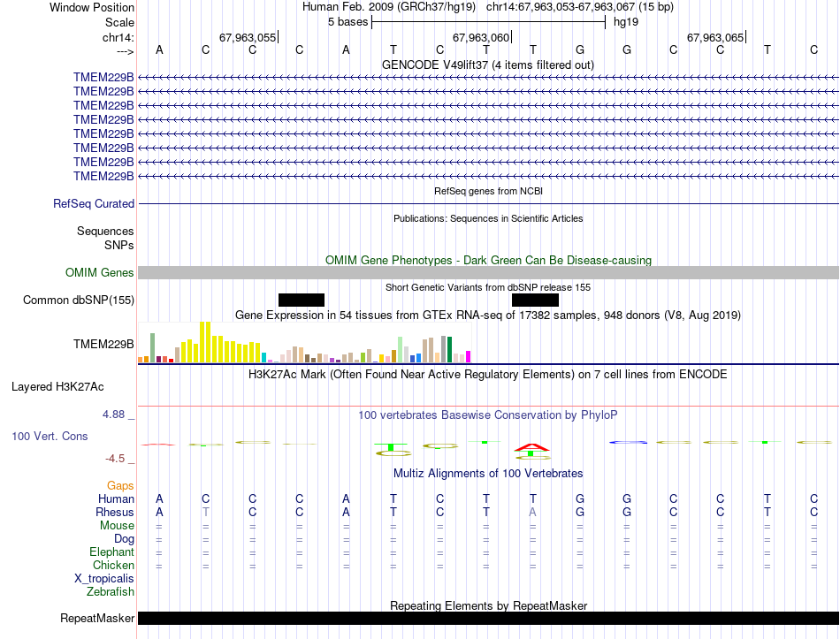Click the red A PhyloP logo
Viewport: 840px width, 639px height.
tap(531, 447)
